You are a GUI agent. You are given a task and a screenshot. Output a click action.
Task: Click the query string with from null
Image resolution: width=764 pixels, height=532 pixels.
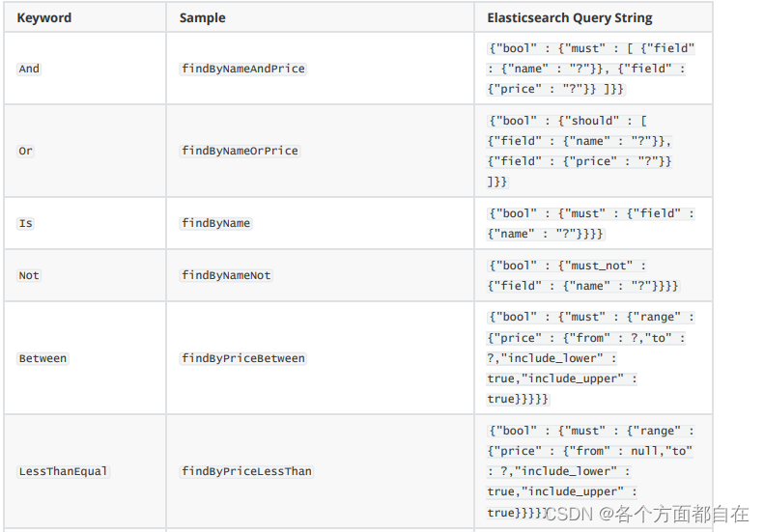click(x=591, y=471)
